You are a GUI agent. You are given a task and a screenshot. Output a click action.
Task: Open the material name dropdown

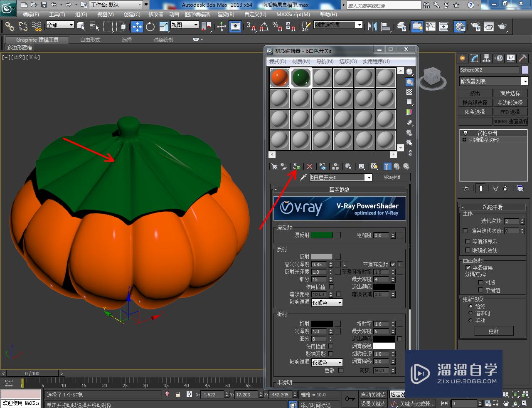point(368,178)
